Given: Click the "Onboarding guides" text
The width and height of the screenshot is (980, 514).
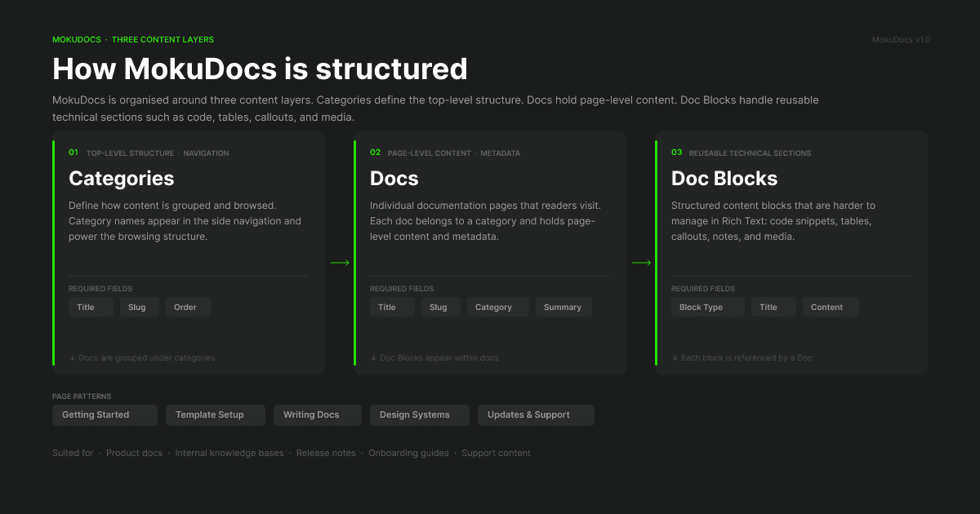Looking at the screenshot, I should pyautogui.click(x=408, y=454).
